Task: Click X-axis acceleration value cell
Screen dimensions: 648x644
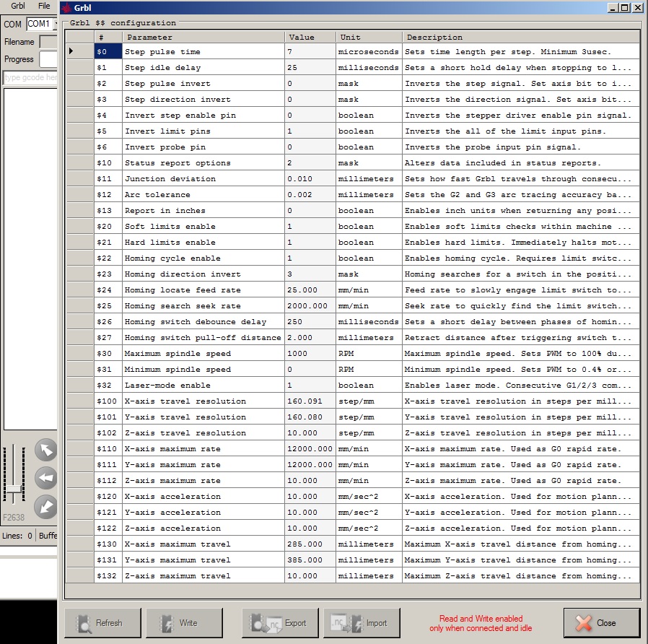Action: tap(310, 497)
